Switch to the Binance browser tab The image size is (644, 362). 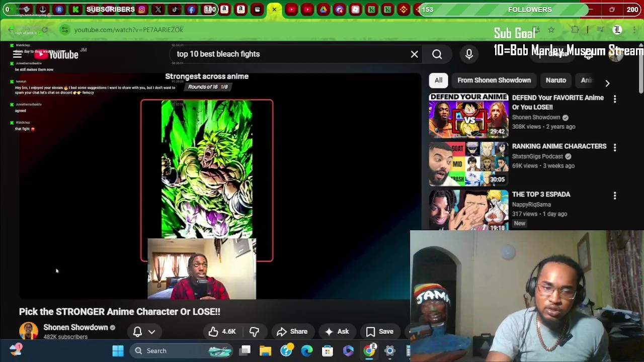pyautogui.click(x=404, y=9)
